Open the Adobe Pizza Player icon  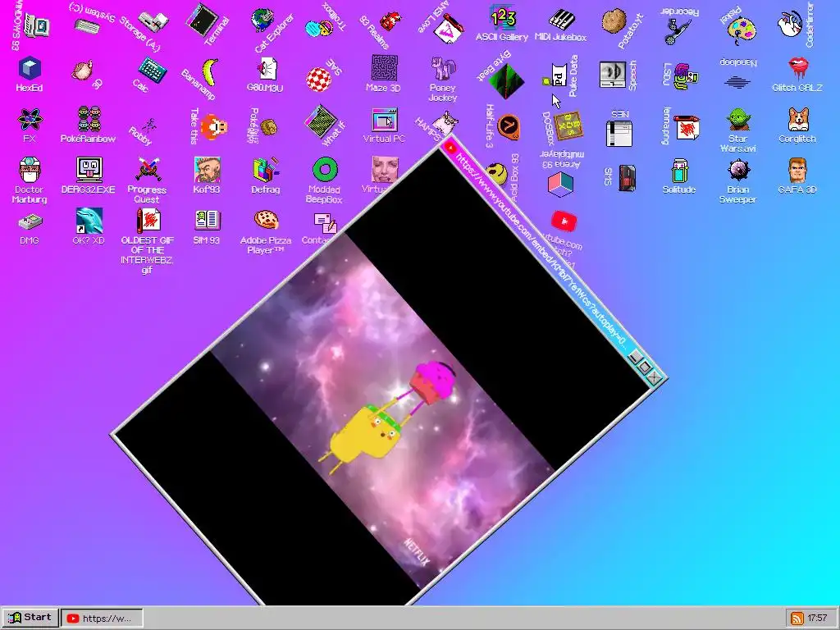tap(267, 220)
